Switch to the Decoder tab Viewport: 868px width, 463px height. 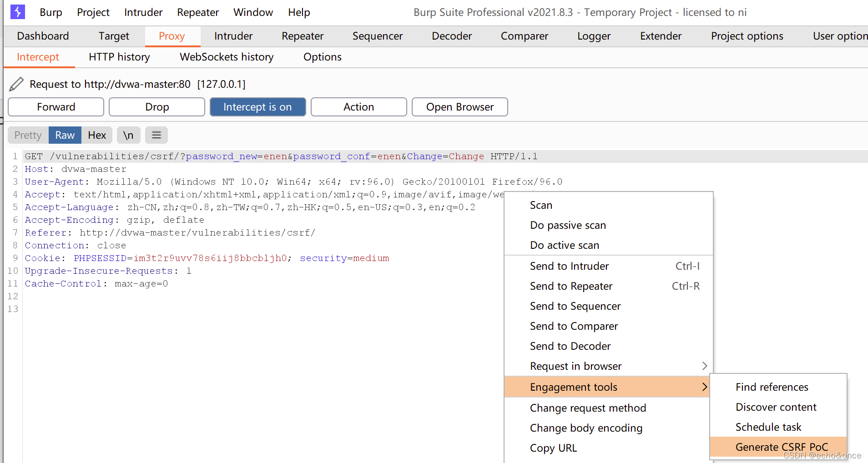[452, 36]
